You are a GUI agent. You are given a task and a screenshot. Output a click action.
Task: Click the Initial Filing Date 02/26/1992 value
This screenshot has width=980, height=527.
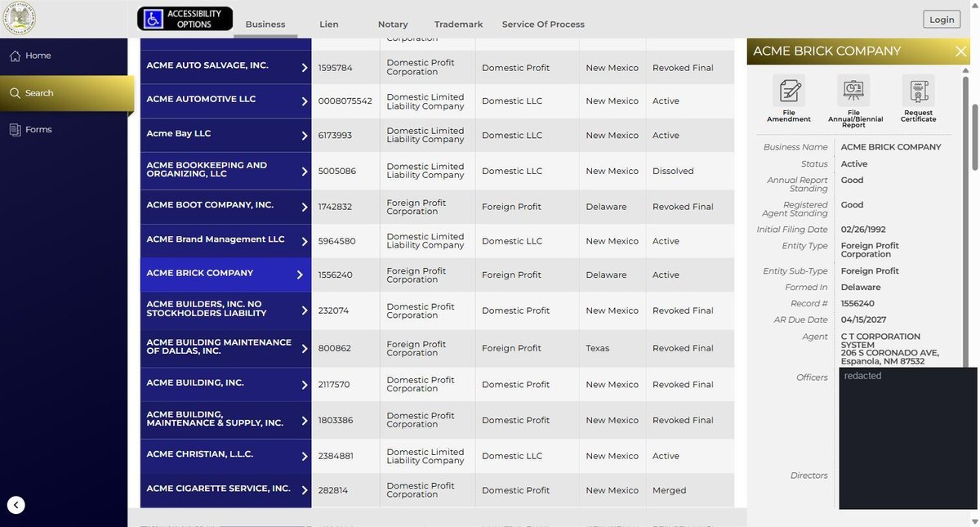tap(863, 230)
